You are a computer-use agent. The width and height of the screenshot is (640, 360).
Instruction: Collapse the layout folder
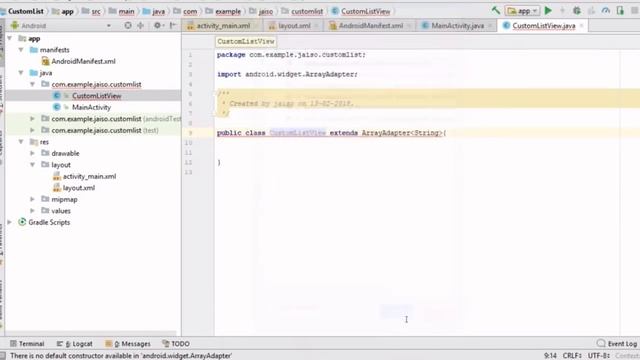32,164
